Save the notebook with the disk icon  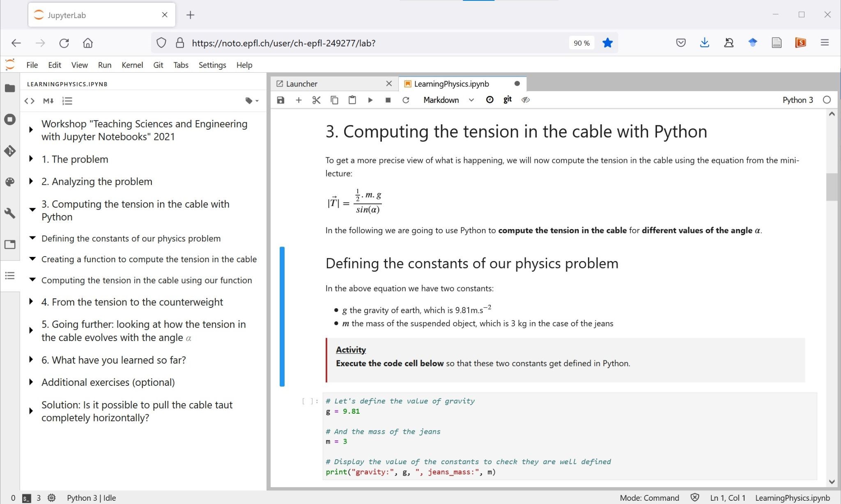(280, 100)
